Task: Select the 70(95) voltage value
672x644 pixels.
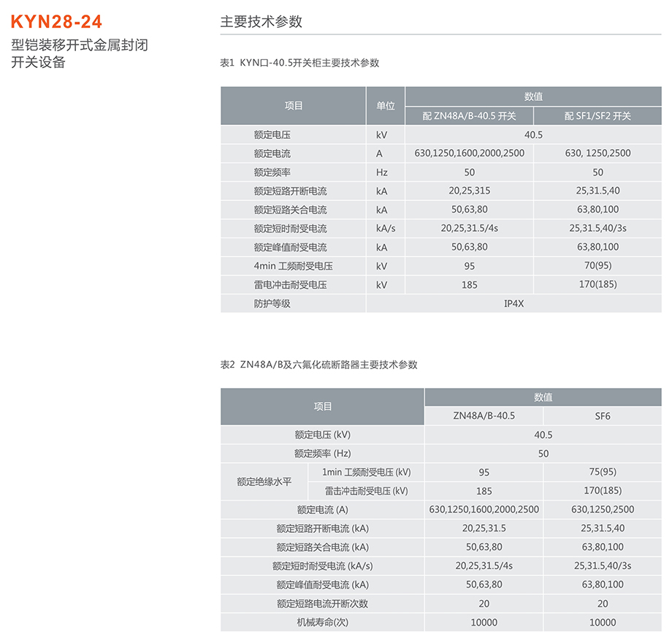Action: 597,266
